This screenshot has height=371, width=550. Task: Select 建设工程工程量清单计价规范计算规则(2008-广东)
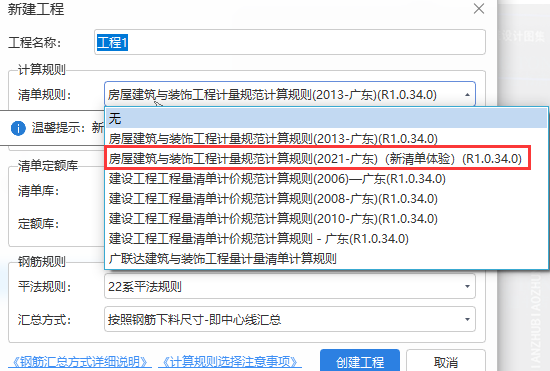click(326, 198)
